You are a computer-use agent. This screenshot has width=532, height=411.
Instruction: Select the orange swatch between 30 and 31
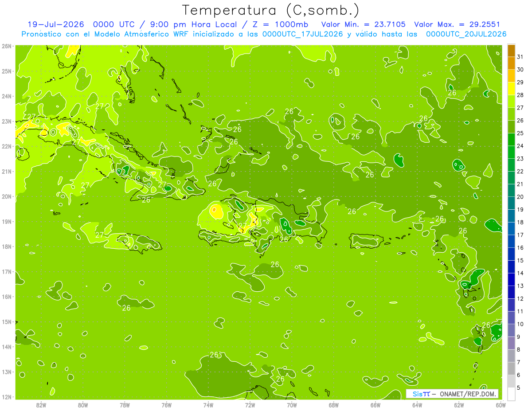coord(511,63)
